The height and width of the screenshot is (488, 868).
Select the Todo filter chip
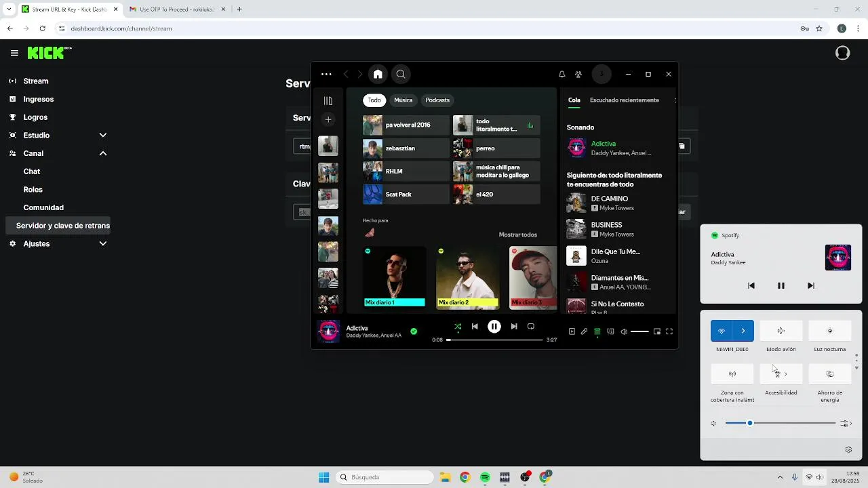pos(374,100)
